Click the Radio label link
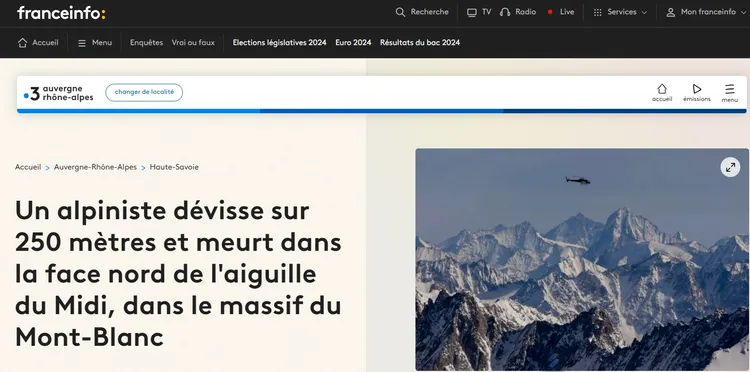 point(526,12)
